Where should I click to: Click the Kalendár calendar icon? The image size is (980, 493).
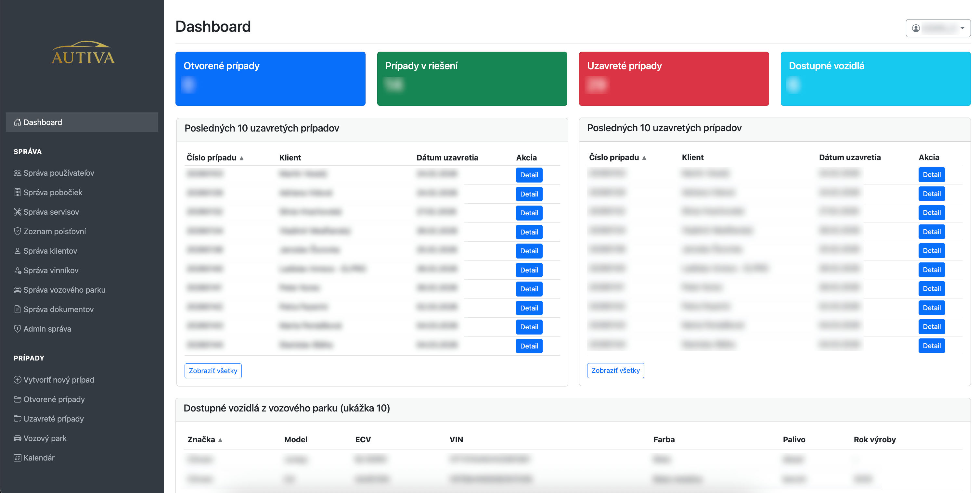tap(18, 458)
